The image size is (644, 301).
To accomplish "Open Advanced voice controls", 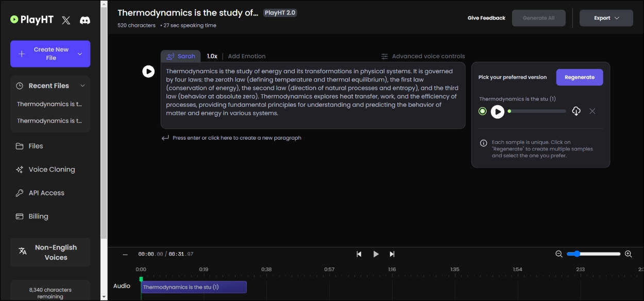I will pyautogui.click(x=423, y=56).
